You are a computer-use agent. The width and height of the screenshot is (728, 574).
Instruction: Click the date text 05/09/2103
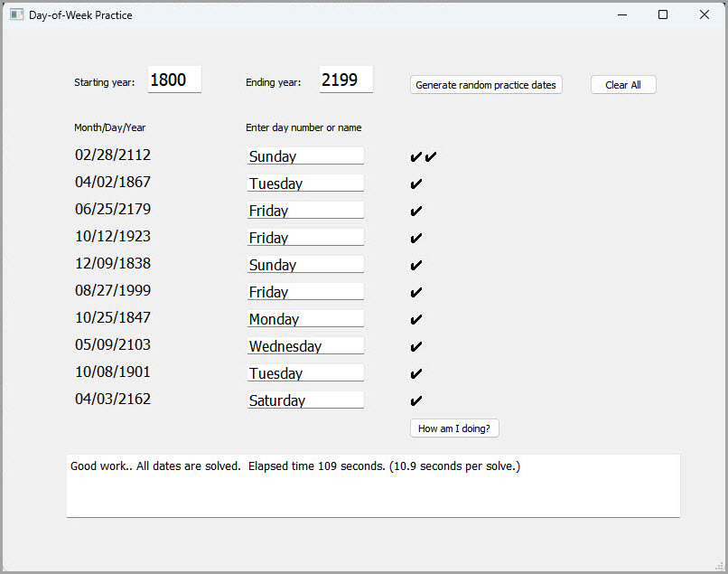click(113, 344)
